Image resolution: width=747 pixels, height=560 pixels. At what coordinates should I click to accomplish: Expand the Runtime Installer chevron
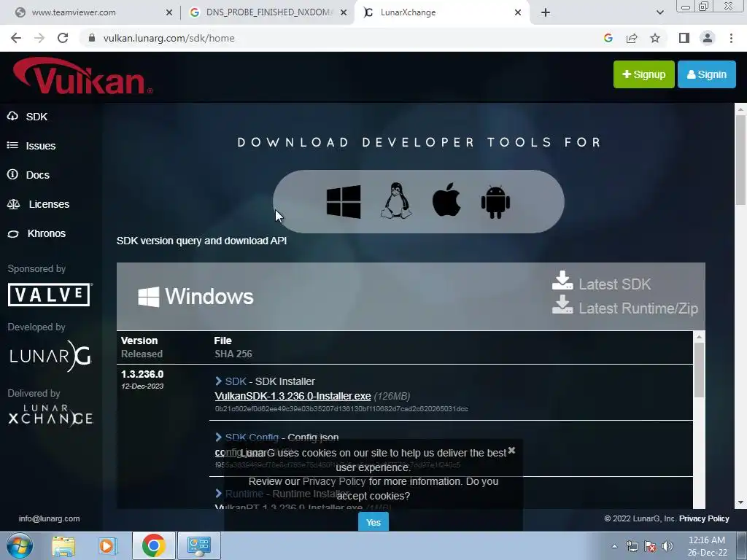(218, 494)
